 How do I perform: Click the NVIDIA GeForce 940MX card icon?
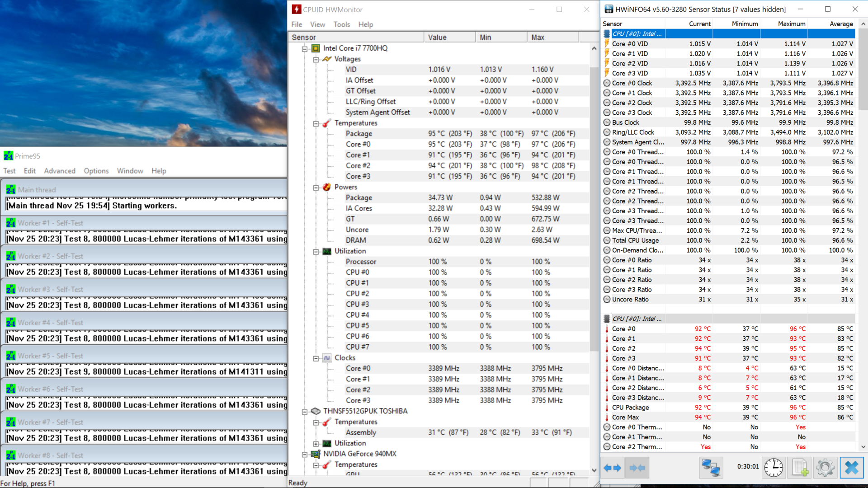316,454
